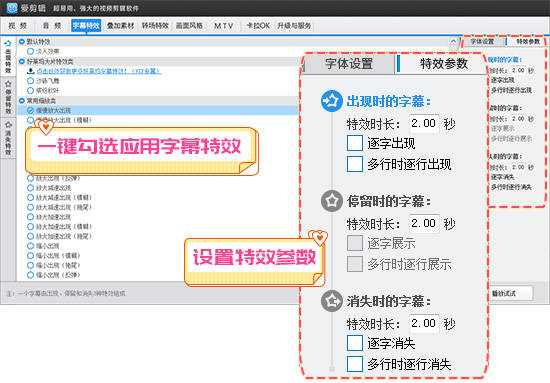Enable the 逐字出现 checkbox

[355, 143]
